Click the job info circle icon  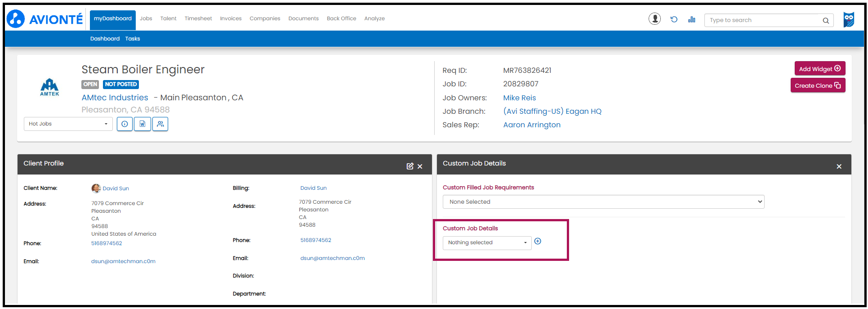pyautogui.click(x=125, y=124)
